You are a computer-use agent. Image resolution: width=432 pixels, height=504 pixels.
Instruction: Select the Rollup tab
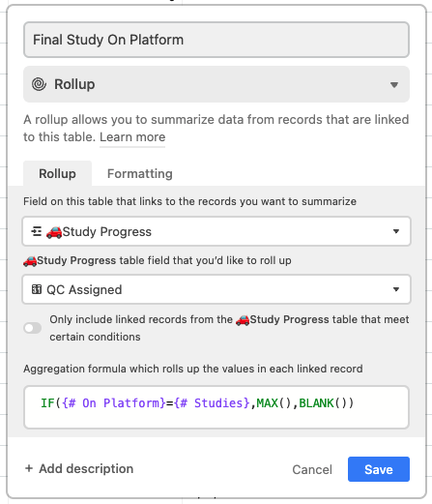pos(57,173)
